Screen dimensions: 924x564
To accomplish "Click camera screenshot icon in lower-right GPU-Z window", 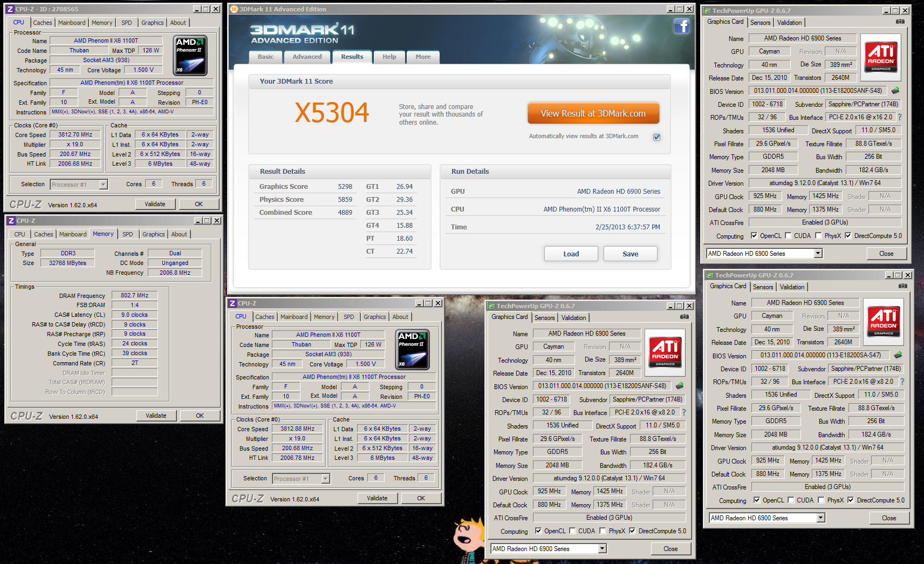I will click(x=903, y=286).
